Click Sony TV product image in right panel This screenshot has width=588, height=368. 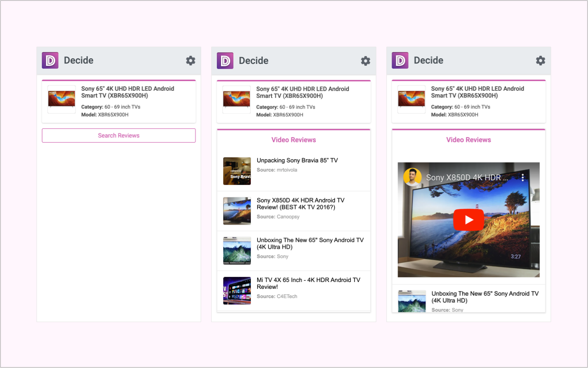point(412,99)
